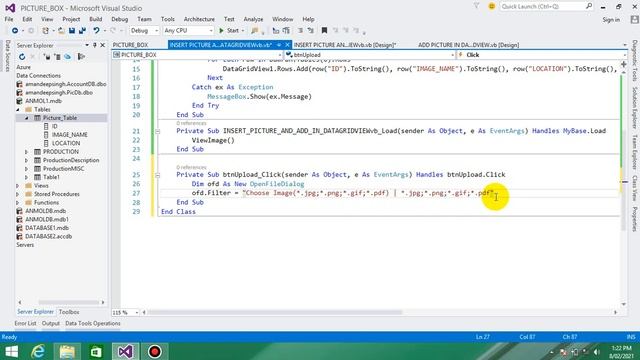The image size is (640, 360).
Task: Open File Explorer from the taskbar
Action: pos(67,351)
